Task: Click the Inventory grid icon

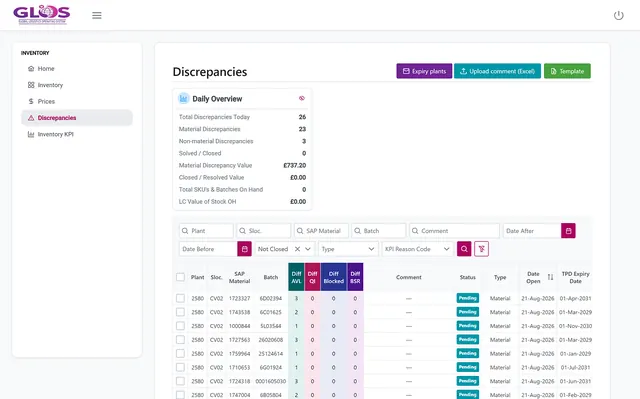Action: point(31,85)
